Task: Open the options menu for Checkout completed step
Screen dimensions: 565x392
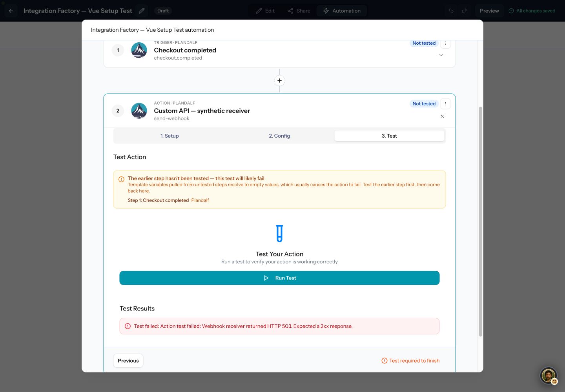Action: coord(445,44)
